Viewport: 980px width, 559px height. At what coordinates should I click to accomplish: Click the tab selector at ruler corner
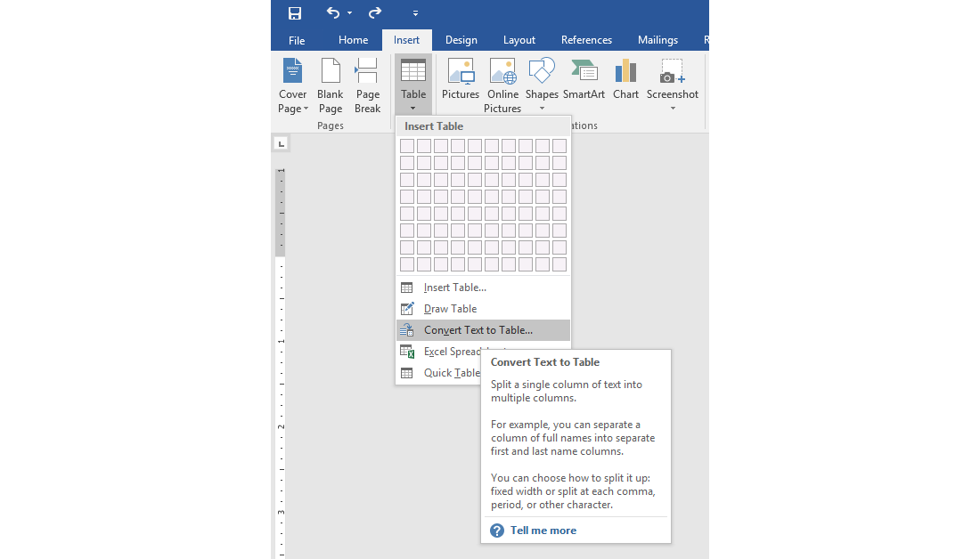(x=282, y=144)
